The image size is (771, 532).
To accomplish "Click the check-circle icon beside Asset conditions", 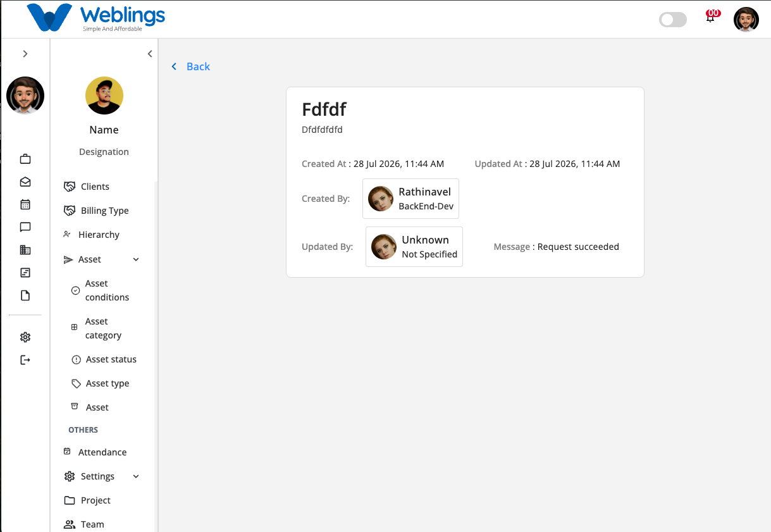I will tap(75, 290).
